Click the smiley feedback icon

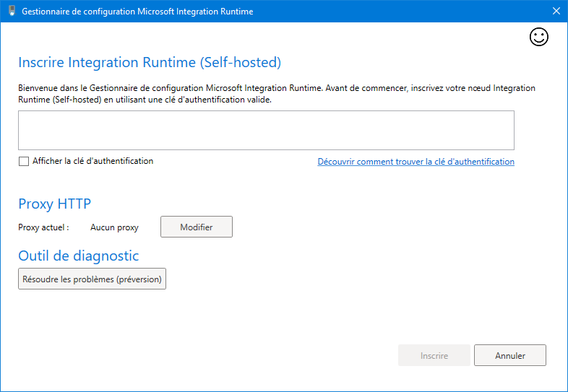pos(539,37)
